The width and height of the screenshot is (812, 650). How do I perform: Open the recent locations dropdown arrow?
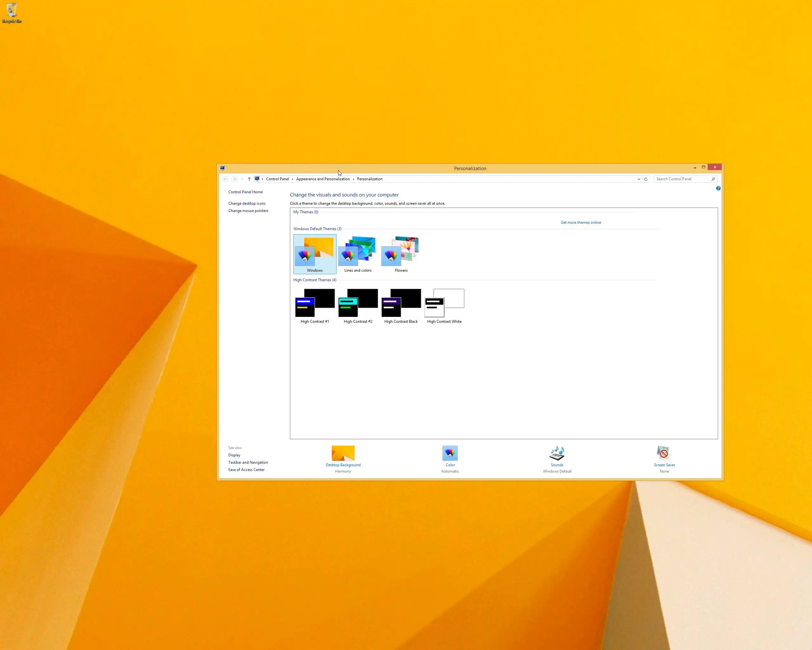tap(242, 179)
